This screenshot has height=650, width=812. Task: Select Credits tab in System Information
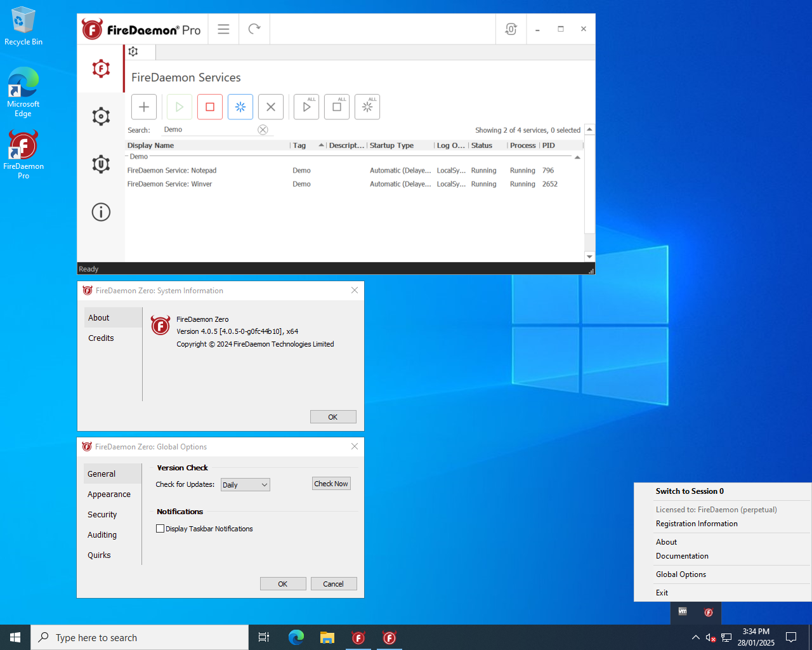(113, 338)
